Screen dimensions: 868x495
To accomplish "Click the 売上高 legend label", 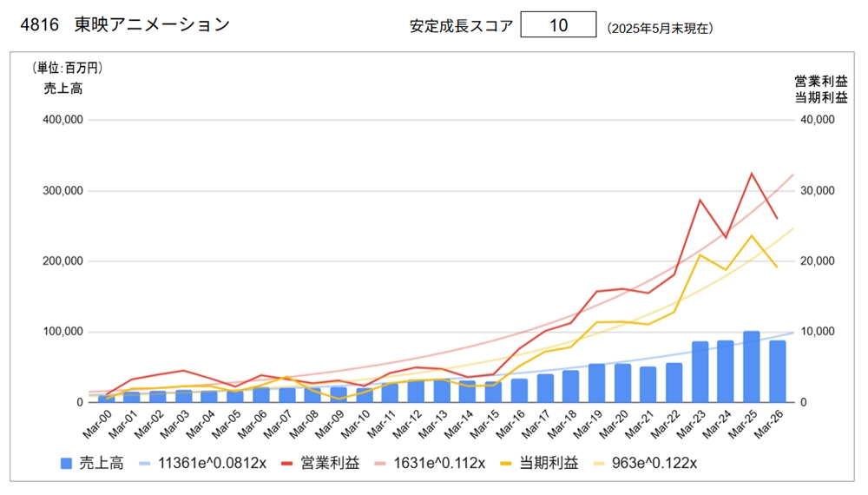I will click(102, 464).
